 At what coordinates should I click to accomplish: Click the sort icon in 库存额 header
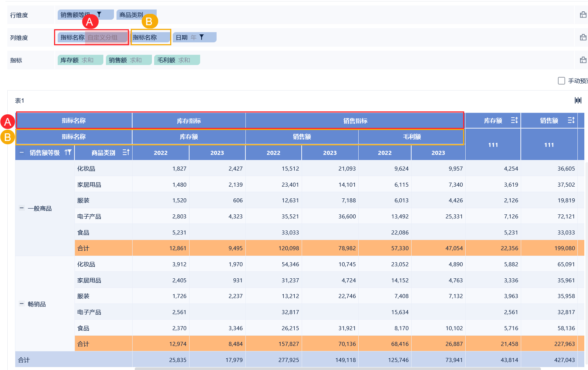514,120
